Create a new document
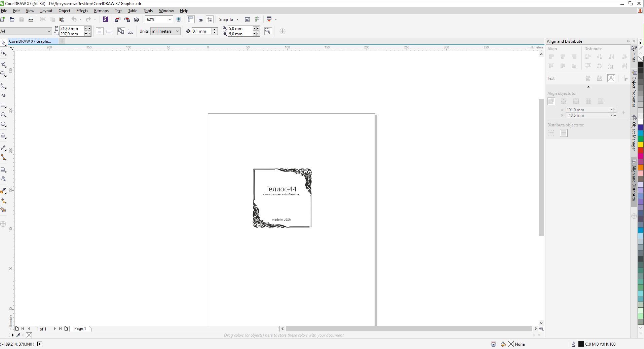Screen dimensions: 644x349 (3, 20)
